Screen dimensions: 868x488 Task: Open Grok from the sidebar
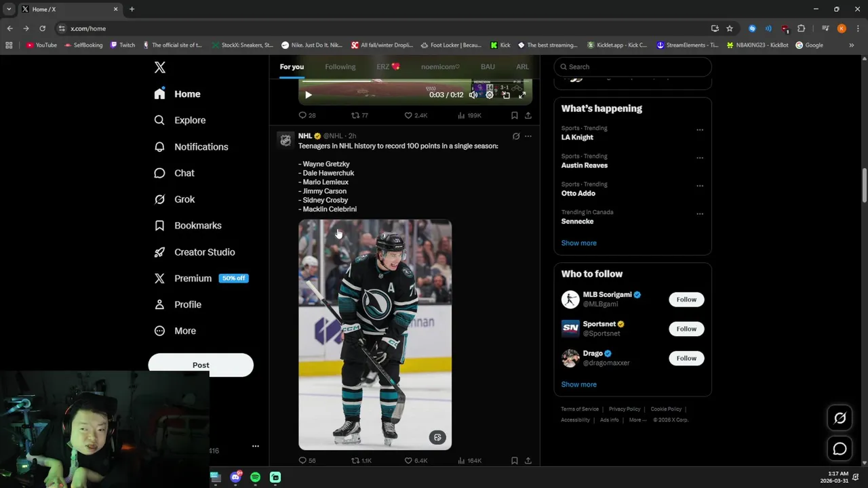click(x=174, y=199)
